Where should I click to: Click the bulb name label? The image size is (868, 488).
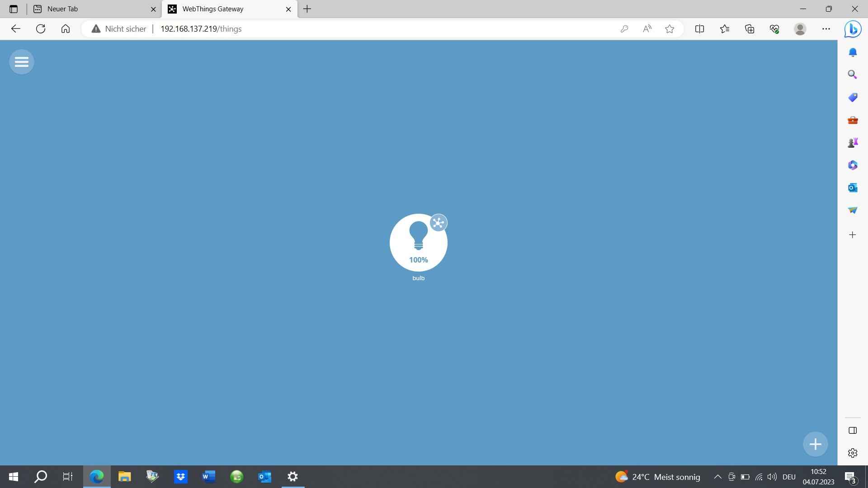[x=419, y=278]
